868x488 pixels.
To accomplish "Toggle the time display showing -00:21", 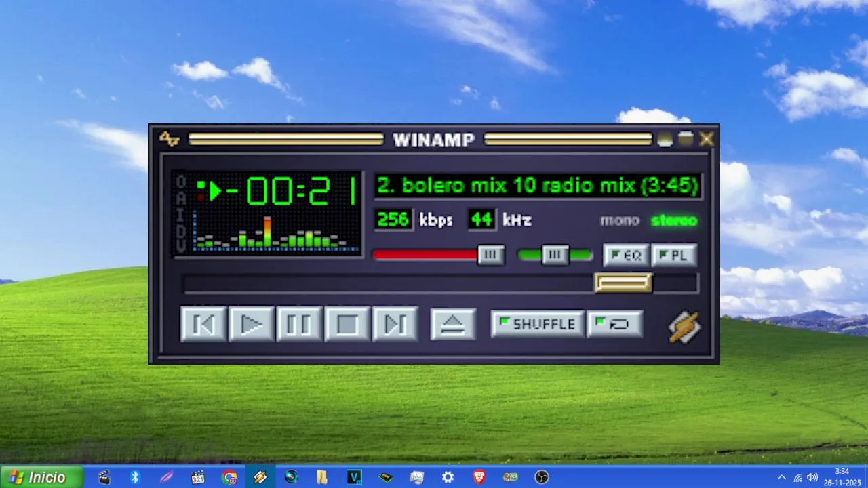I will pos(291,191).
